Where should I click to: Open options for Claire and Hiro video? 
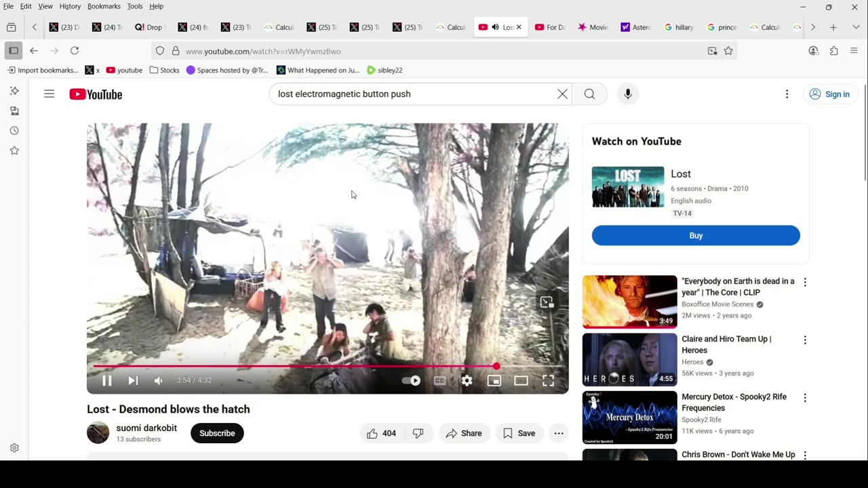(805, 340)
